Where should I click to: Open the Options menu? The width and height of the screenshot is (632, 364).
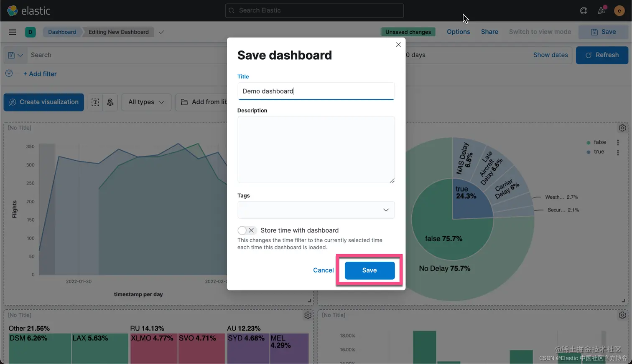click(x=459, y=32)
